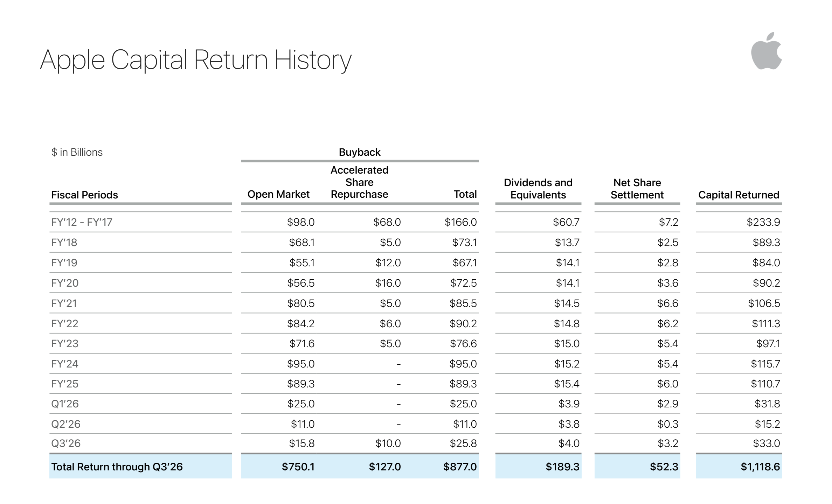Screen dimensions: 832x504
Task: Click the FY'25 row label
Action: [x=65, y=384]
